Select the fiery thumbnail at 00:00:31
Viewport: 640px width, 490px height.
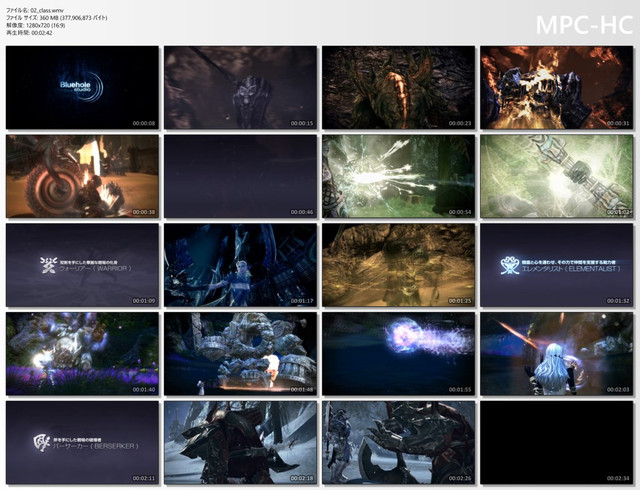(x=557, y=87)
